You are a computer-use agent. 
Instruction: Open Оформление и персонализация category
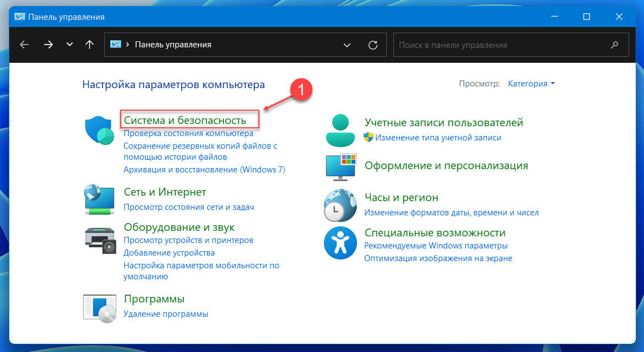(x=446, y=165)
